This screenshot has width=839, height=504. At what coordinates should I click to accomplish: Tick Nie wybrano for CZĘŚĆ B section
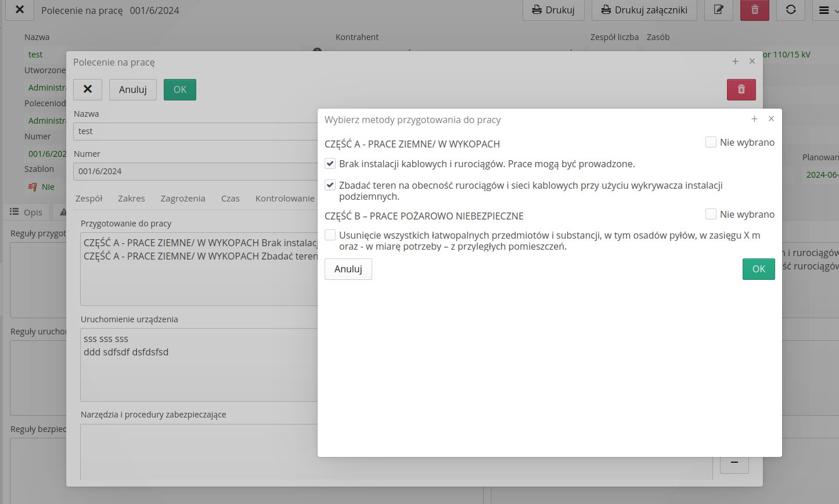point(711,214)
